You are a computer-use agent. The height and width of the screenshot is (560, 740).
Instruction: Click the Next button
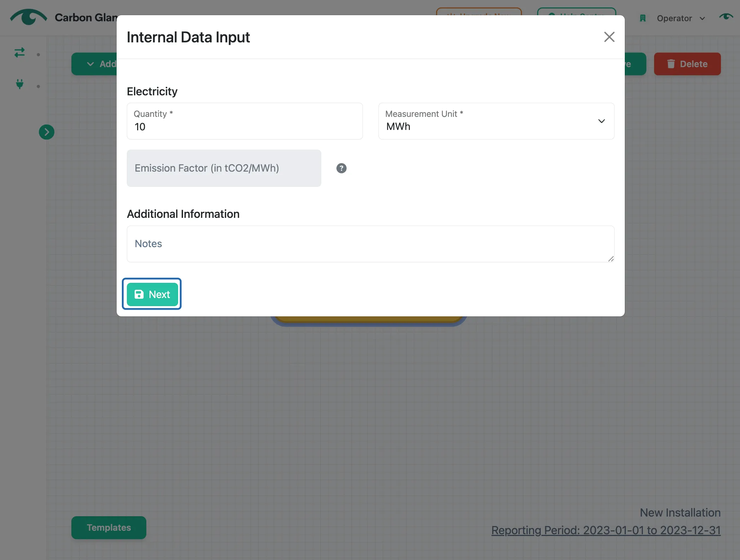[152, 294]
